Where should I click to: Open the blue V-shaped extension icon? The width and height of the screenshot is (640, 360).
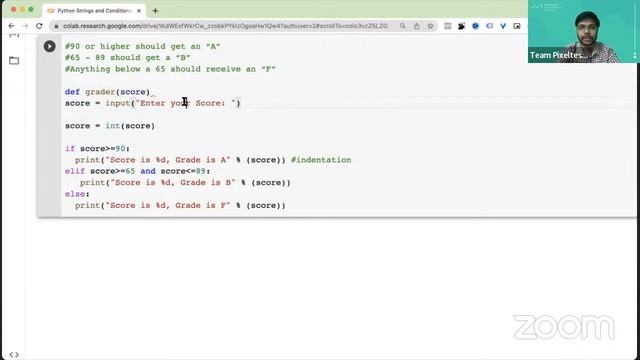coord(503,26)
